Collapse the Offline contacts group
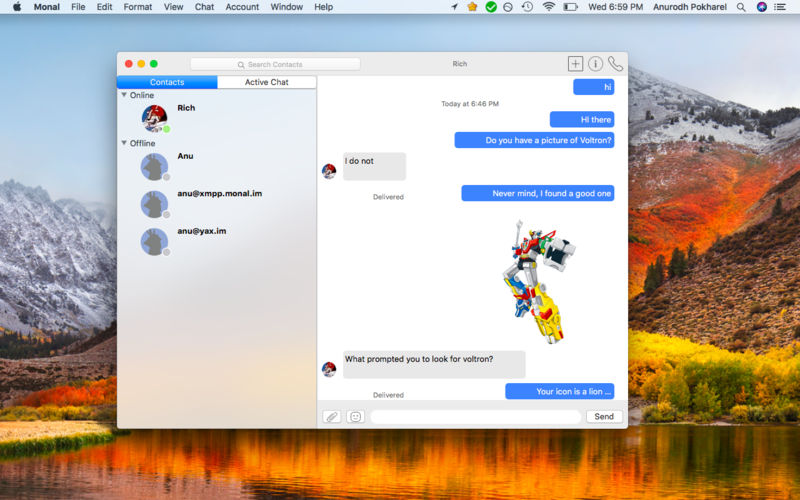The image size is (800, 500). [x=124, y=143]
